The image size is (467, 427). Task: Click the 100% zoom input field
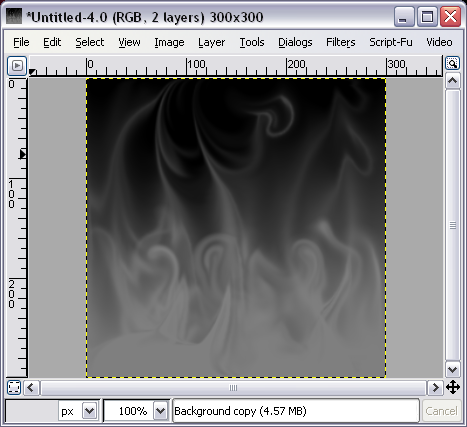(129, 411)
